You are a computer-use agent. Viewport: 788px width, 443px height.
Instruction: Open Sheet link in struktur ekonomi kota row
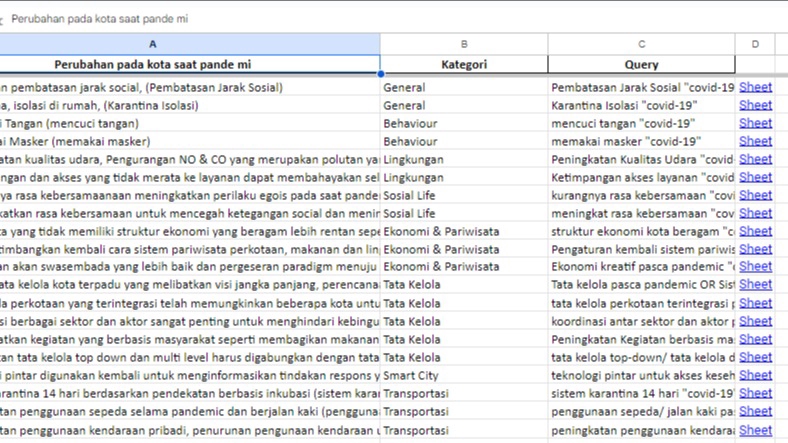tap(755, 231)
